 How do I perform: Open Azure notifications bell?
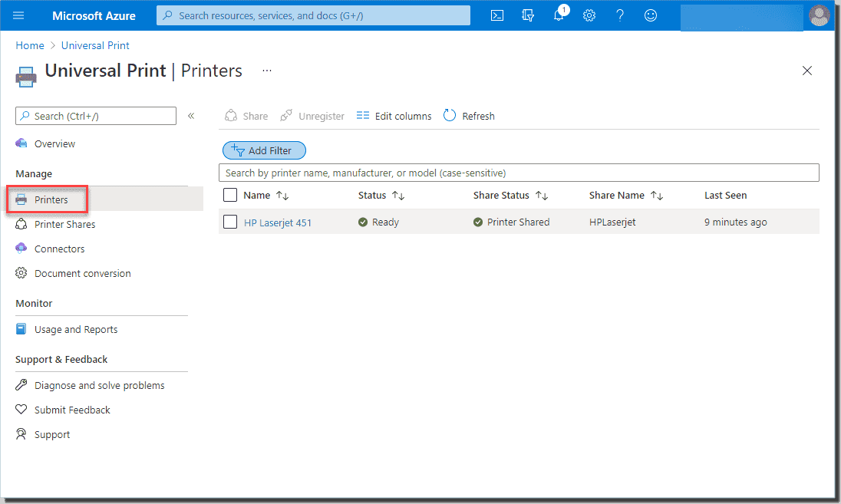click(x=559, y=15)
